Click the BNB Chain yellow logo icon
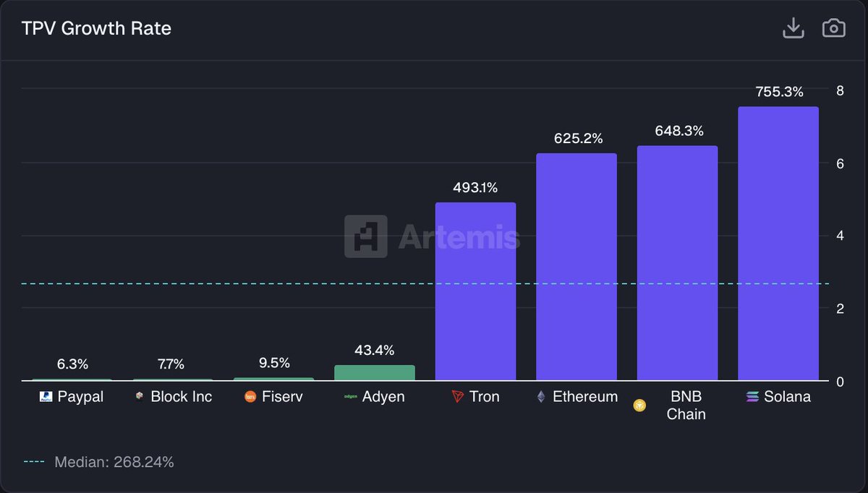The image size is (868, 493). (x=639, y=406)
